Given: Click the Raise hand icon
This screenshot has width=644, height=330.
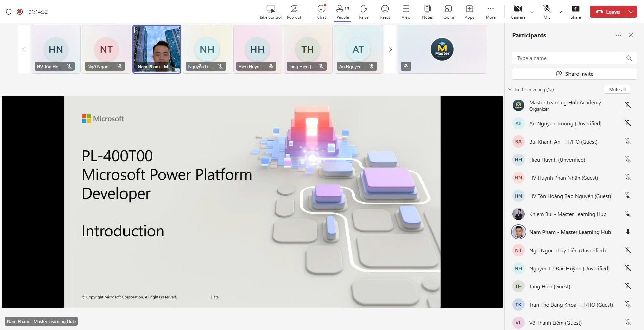Looking at the screenshot, I should (x=363, y=12).
